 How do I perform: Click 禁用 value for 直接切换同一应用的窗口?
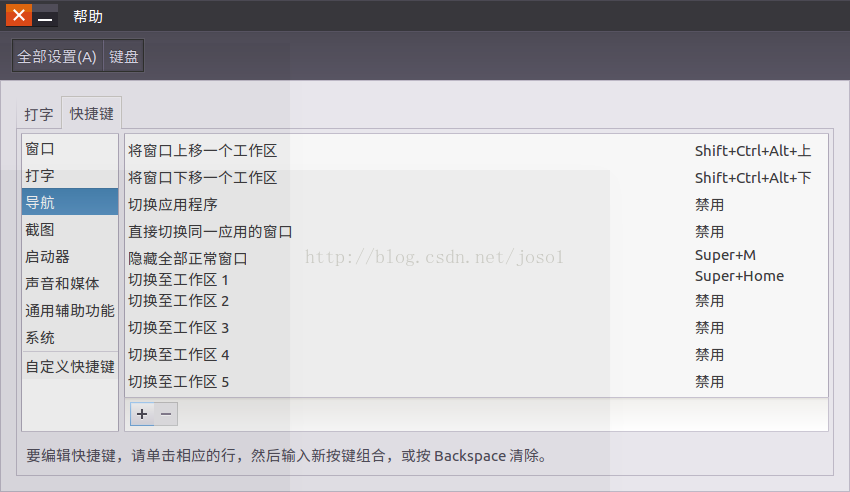(710, 232)
